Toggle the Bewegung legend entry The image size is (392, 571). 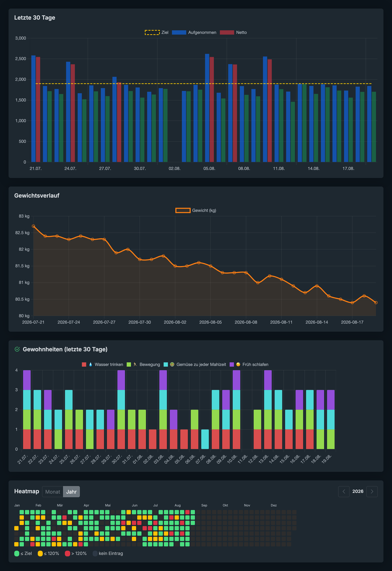tap(143, 364)
